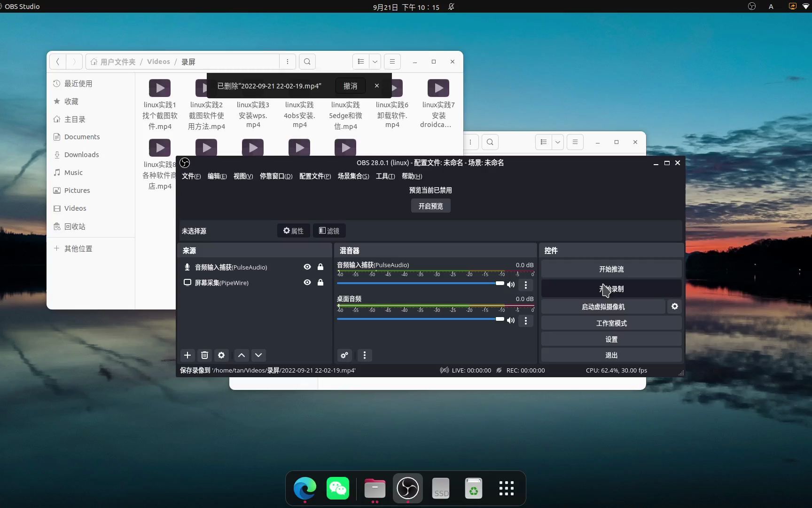Viewport: 812px width, 508px height.
Task: Open Microsoft Edge from the dock
Action: click(305, 488)
